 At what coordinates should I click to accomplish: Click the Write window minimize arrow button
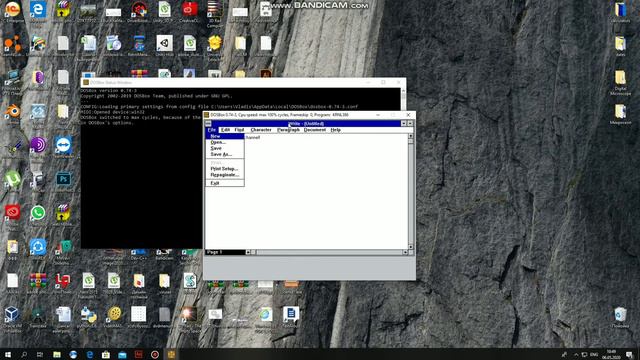coord(404,123)
